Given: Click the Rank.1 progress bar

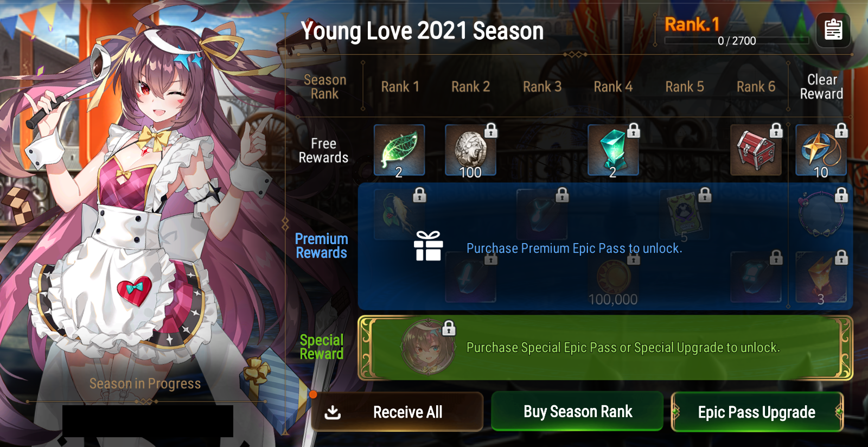Looking at the screenshot, I should tap(737, 41).
